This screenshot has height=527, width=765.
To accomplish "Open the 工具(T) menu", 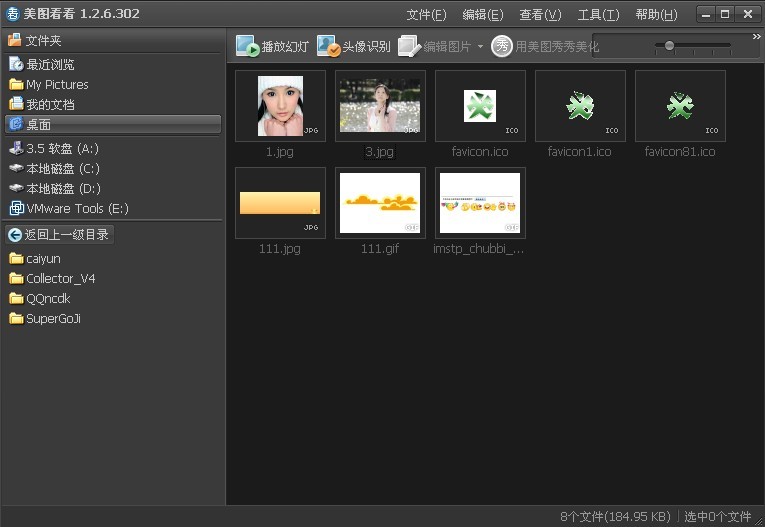I will (598, 15).
